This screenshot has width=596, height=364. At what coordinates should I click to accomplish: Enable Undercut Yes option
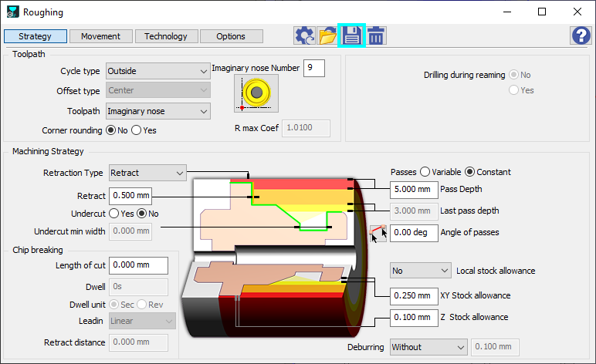(x=114, y=214)
